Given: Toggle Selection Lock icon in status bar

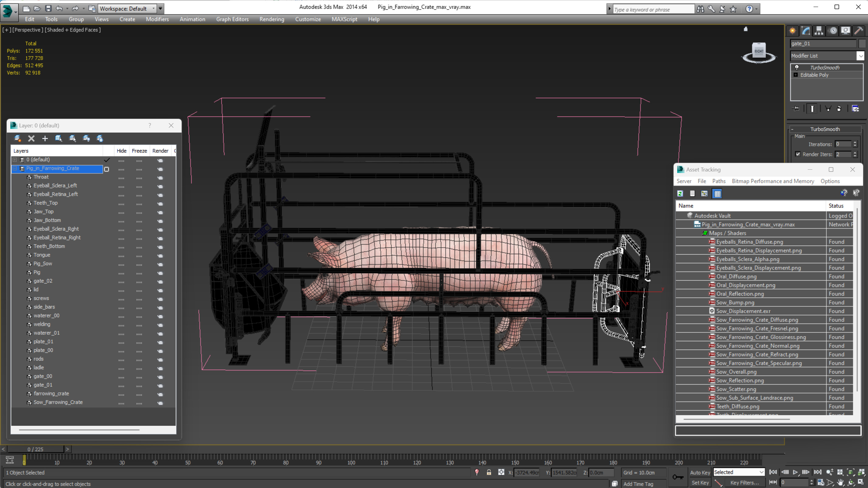Looking at the screenshot, I should (x=489, y=472).
